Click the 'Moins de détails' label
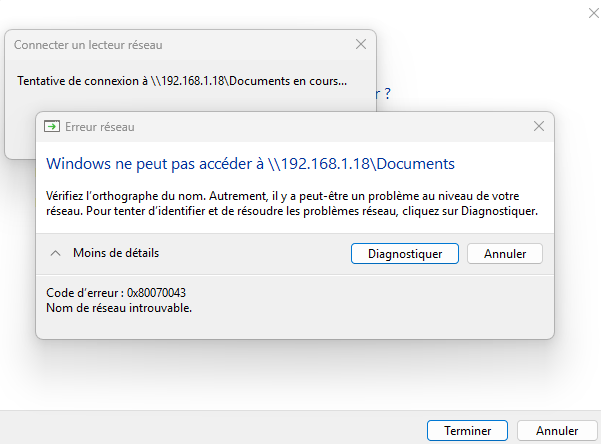 pos(116,253)
